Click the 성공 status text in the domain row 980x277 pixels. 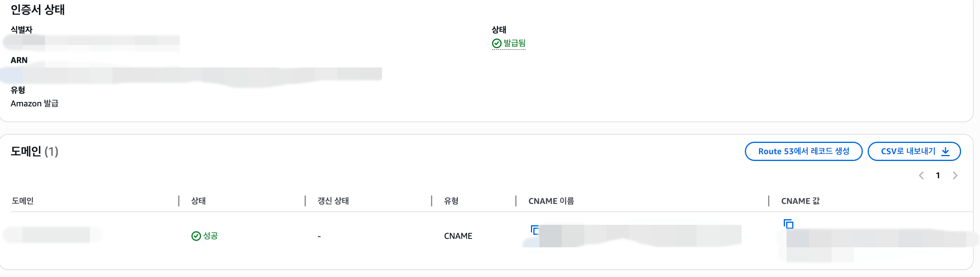(211, 236)
